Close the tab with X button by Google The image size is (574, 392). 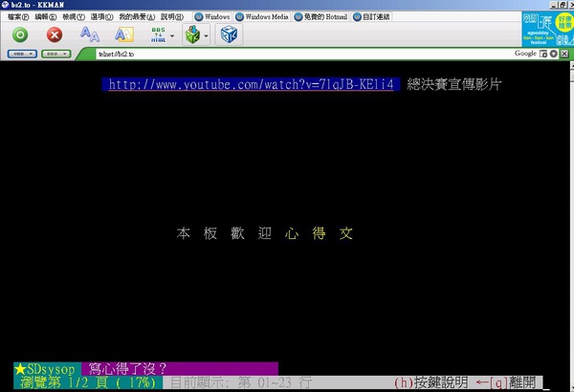[x=564, y=54]
